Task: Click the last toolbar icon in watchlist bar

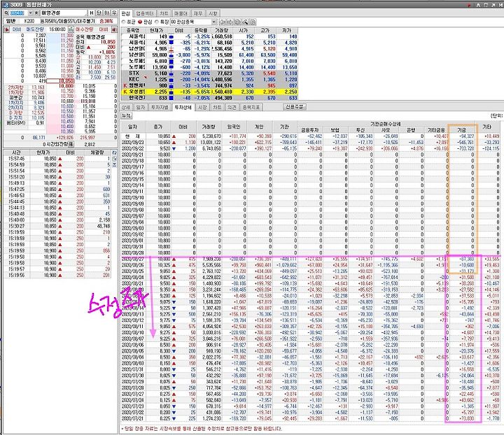Action: [253, 22]
